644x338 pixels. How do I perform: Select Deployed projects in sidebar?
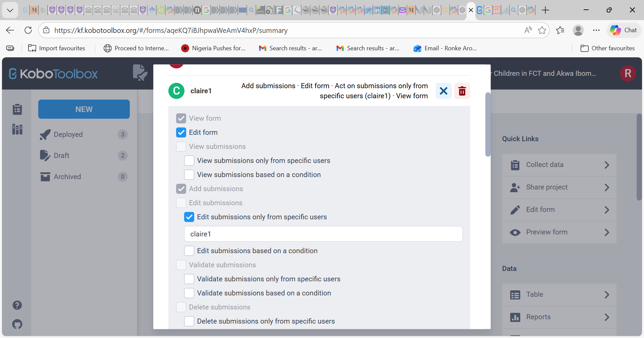(68, 134)
